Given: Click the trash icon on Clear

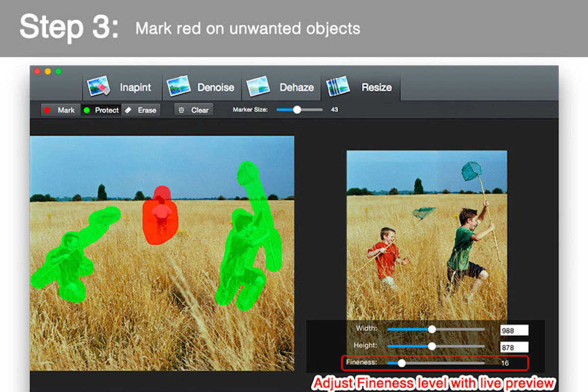Looking at the screenshot, I should (181, 110).
